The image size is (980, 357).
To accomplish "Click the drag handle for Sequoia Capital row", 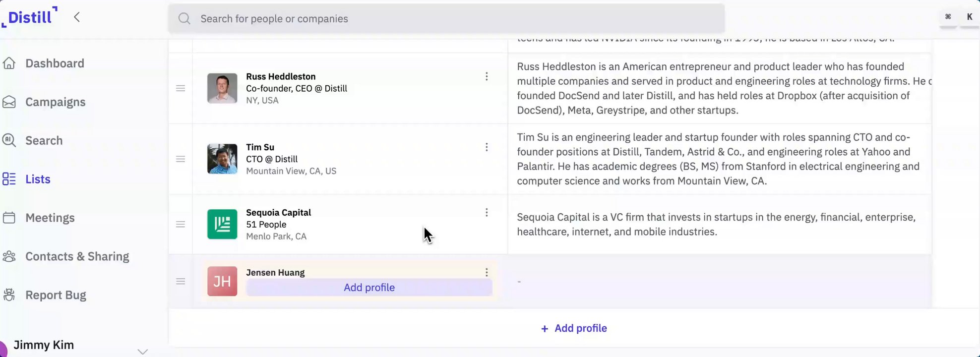I will pyautogui.click(x=181, y=225).
